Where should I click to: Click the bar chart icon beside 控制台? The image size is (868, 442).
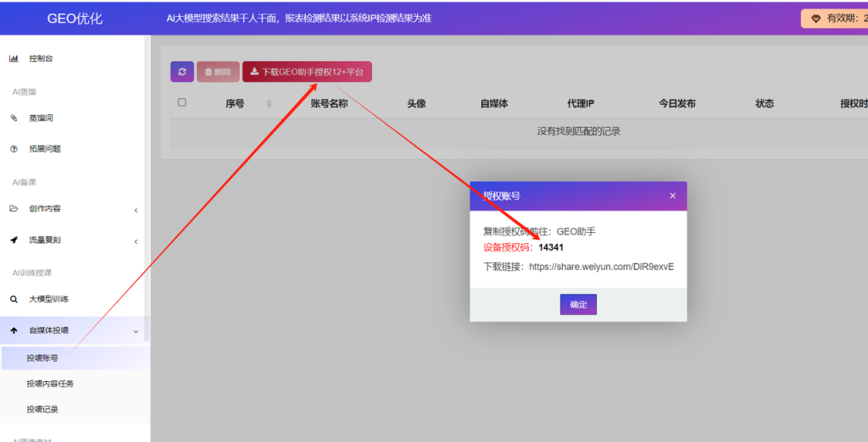[x=14, y=58]
